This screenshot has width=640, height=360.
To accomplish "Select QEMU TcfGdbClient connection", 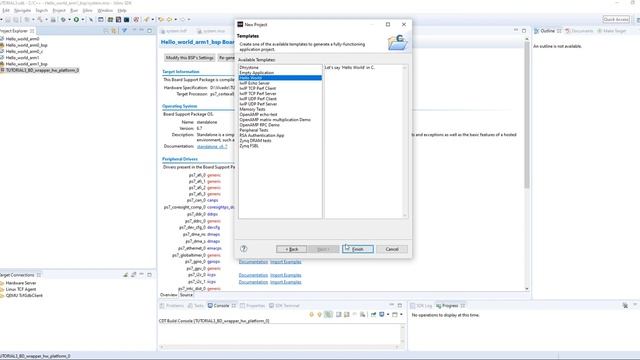I will (x=24, y=295).
